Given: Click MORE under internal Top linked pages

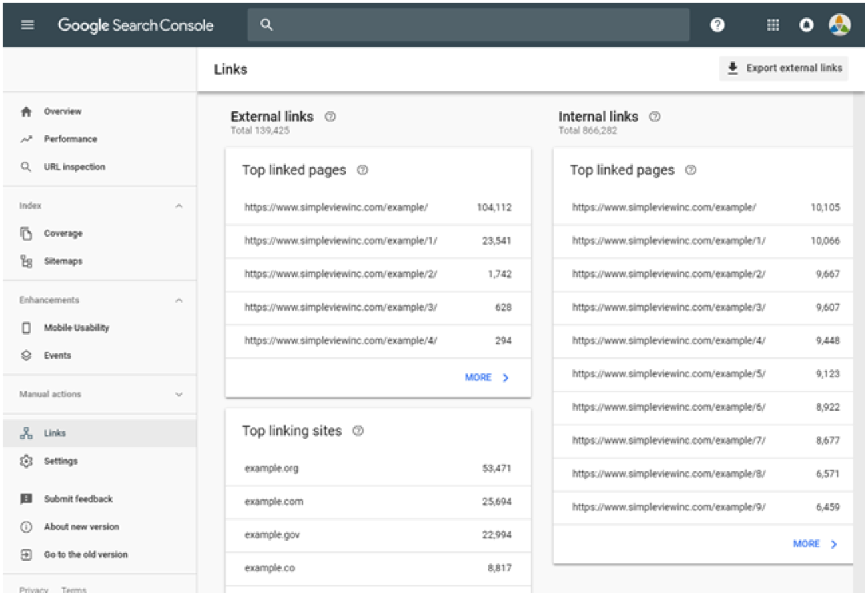Looking at the screenshot, I should point(815,544).
